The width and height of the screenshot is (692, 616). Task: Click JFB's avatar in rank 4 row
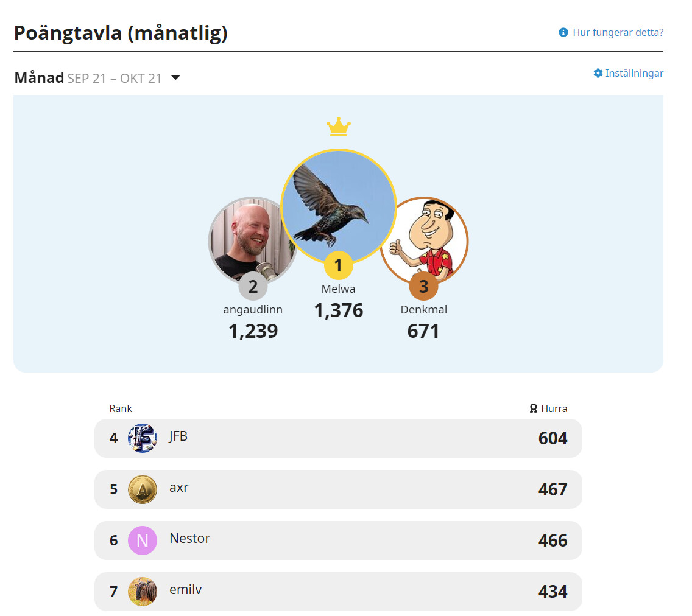click(143, 438)
